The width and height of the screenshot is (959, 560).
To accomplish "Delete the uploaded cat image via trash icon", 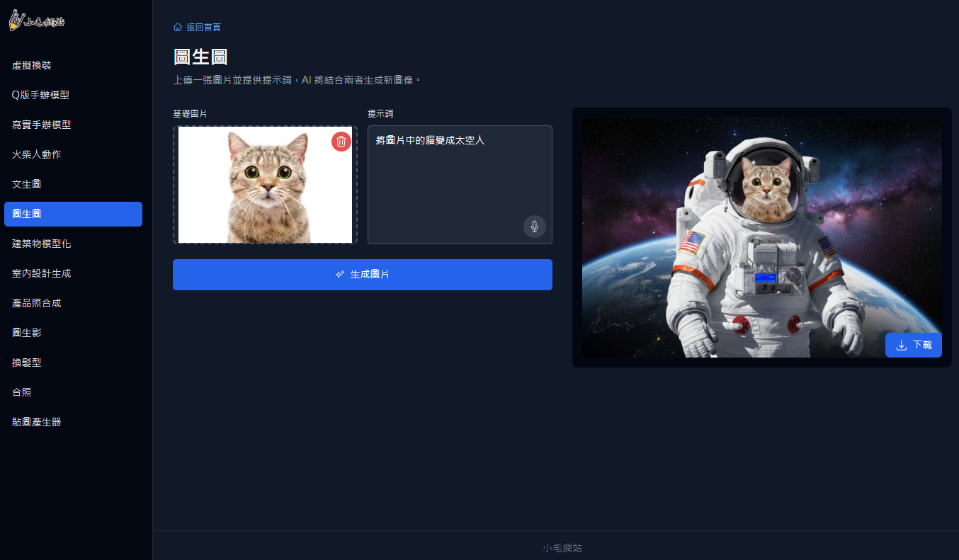I will coord(341,142).
